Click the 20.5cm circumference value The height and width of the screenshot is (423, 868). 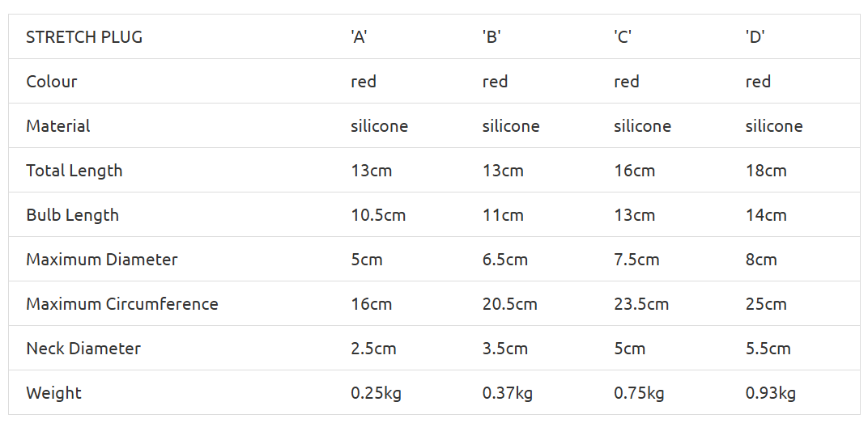[x=510, y=304]
